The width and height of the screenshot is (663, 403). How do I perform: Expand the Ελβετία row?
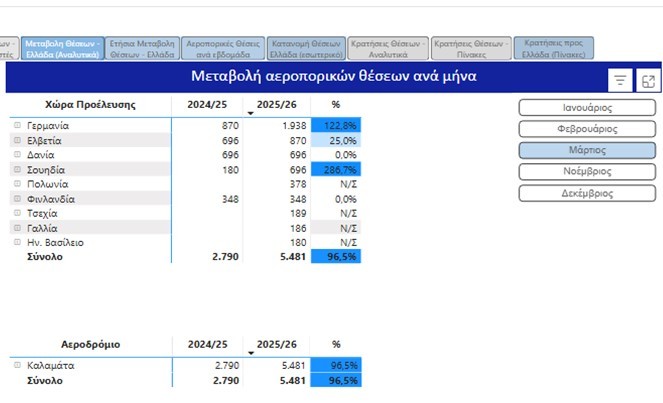tap(16, 141)
